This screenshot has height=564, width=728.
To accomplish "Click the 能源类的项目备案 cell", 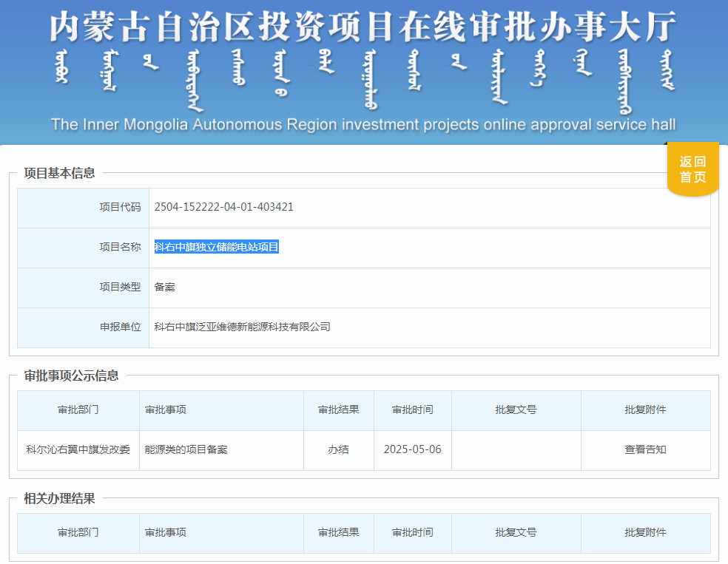I will 186,449.
